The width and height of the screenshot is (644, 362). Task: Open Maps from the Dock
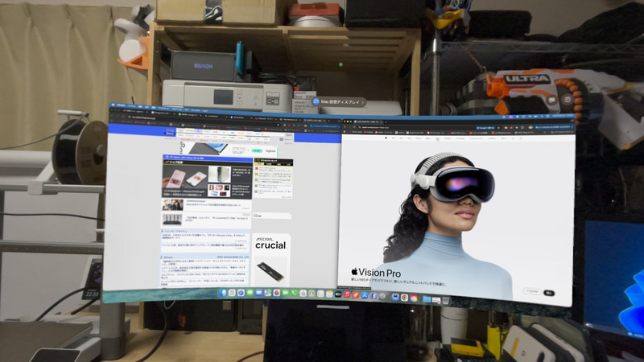[268, 293]
